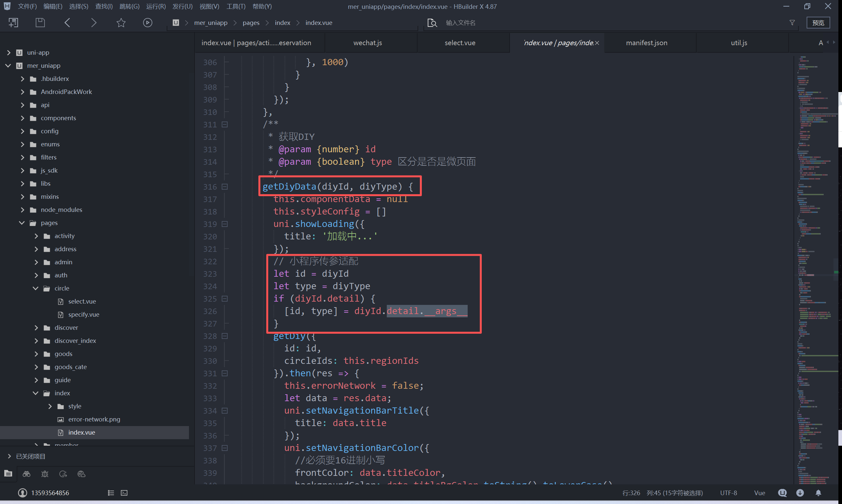Open the 运行(R) menu

(156, 7)
